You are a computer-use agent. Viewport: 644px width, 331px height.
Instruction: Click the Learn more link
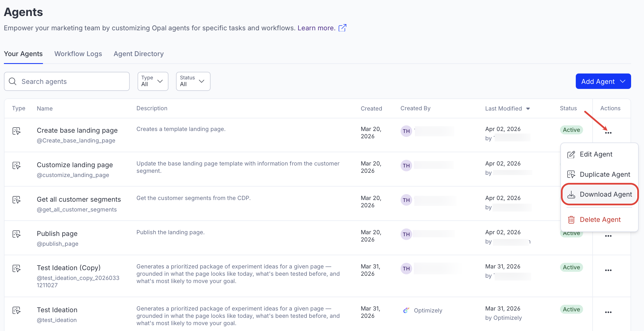pyautogui.click(x=316, y=28)
